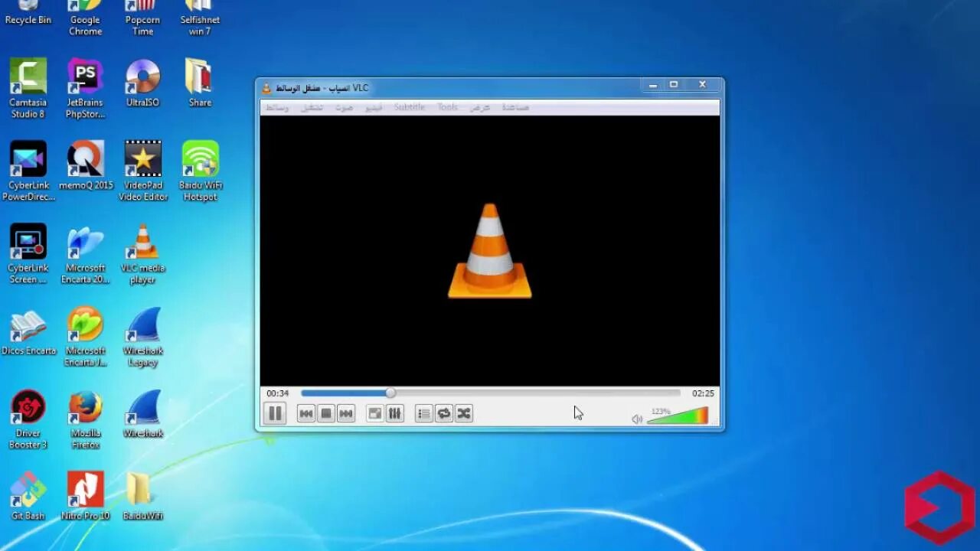The width and height of the screenshot is (980, 551).
Task: Select Google Chrome desktop shortcut
Action: 85,18
